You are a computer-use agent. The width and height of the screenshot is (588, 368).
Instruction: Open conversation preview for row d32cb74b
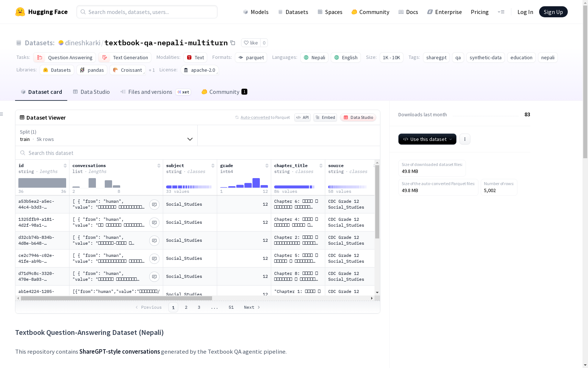coord(154,241)
